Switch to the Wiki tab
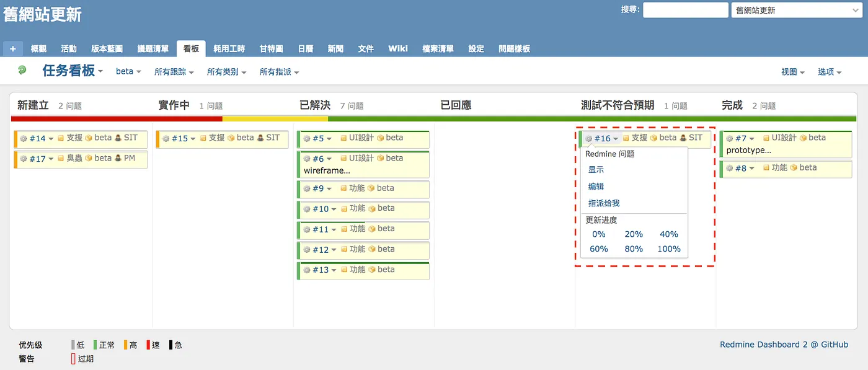This screenshot has width=868, height=370. point(398,48)
